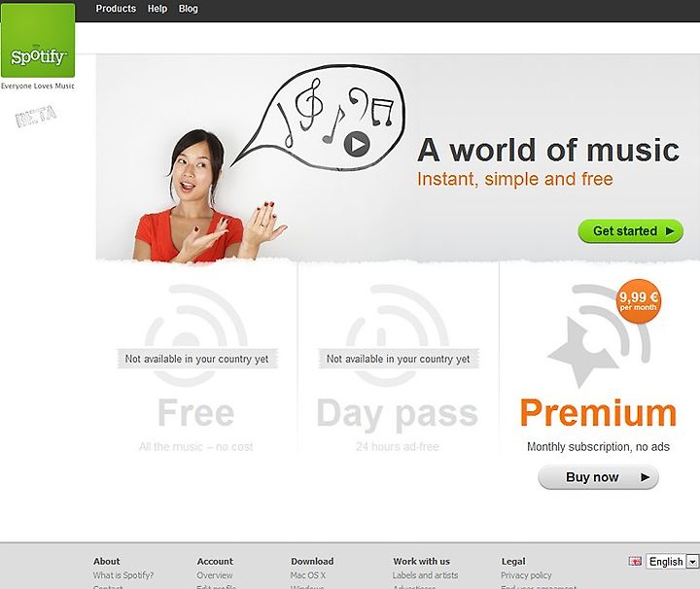Click the Buy now button
The image size is (700, 589).
pos(598,477)
